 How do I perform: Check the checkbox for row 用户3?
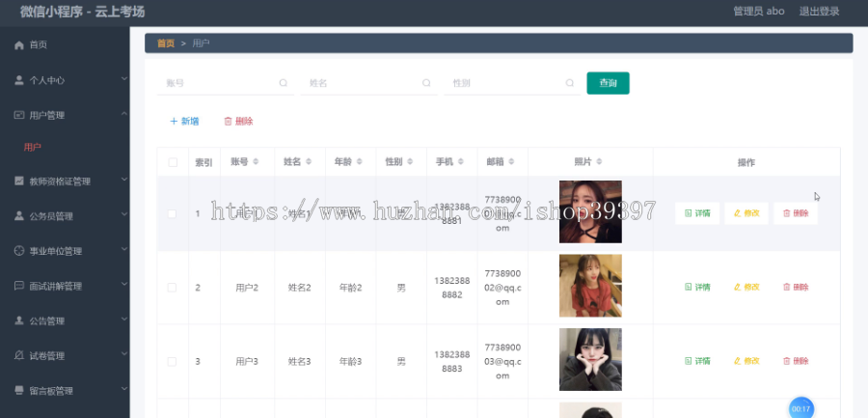coord(173,361)
